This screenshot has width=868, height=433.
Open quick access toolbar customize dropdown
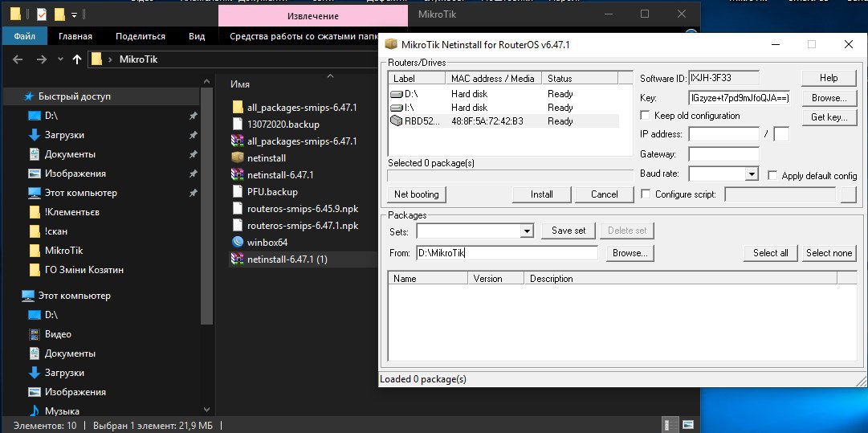coord(74,15)
